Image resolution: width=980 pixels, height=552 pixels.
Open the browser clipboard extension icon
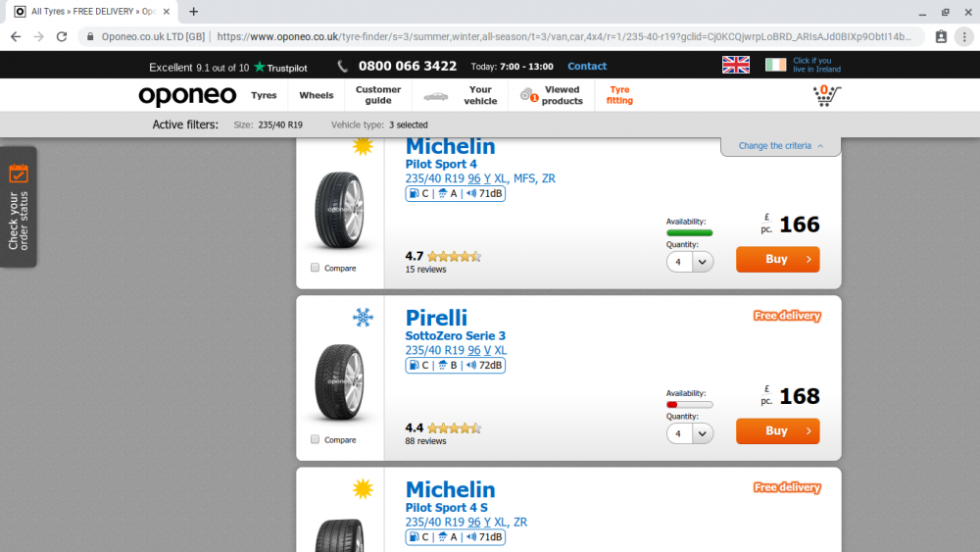941,37
